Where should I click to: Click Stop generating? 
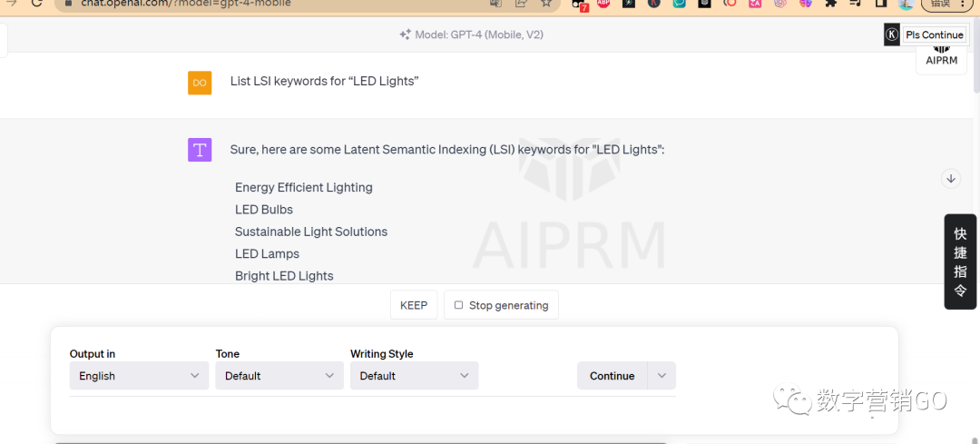click(x=501, y=305)
